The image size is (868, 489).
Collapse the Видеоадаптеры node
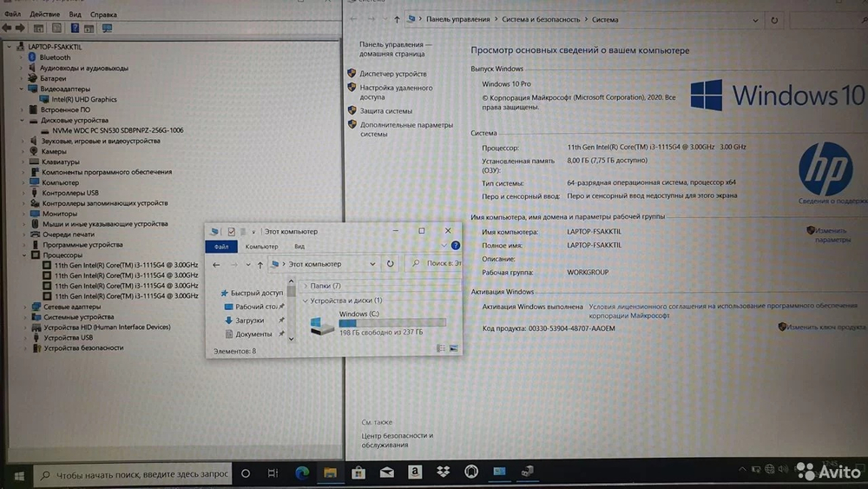click(x=23, y=89)
